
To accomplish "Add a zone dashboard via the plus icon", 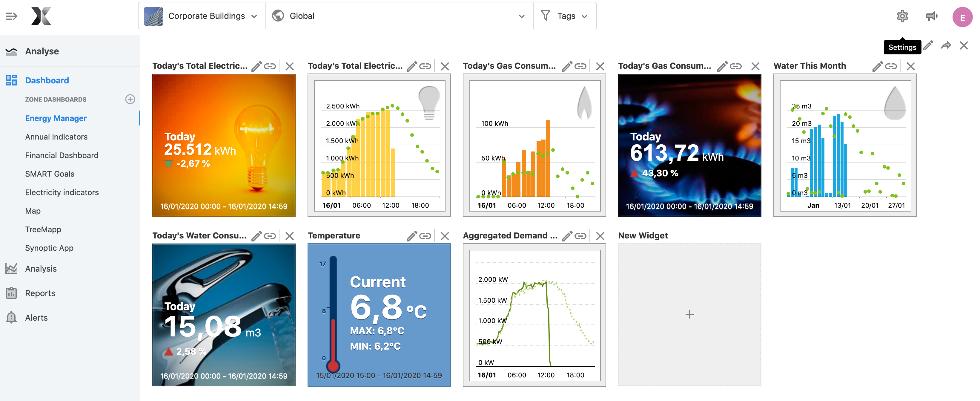I will [130, 100].
